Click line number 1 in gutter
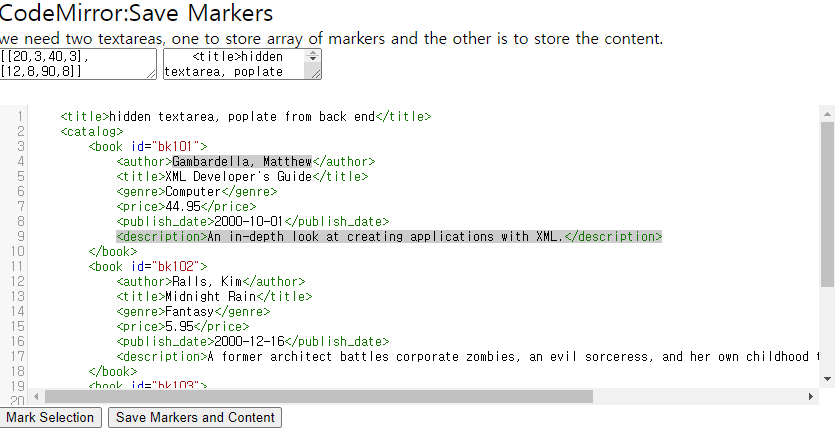Screen dimensions: 835x432 point(20,117)
